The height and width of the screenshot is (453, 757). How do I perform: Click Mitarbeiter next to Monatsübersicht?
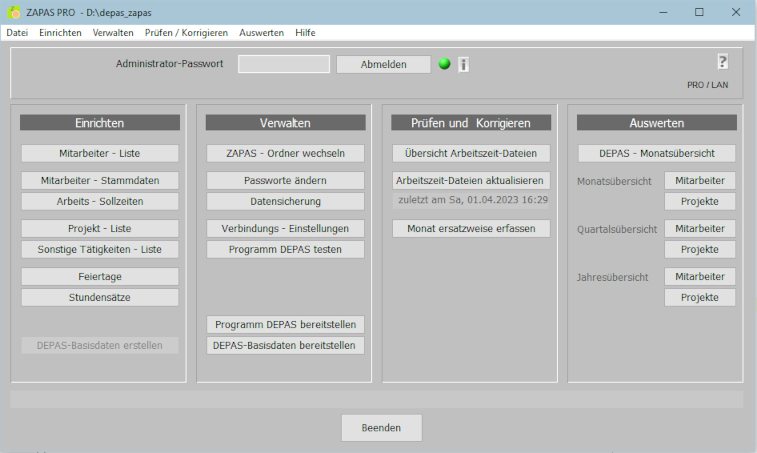(700, 181)
